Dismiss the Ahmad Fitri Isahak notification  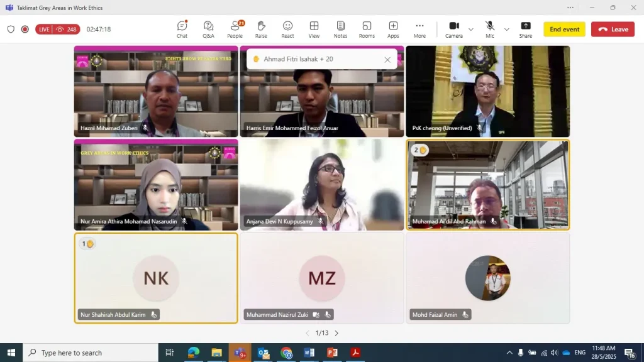click(387, 60)
